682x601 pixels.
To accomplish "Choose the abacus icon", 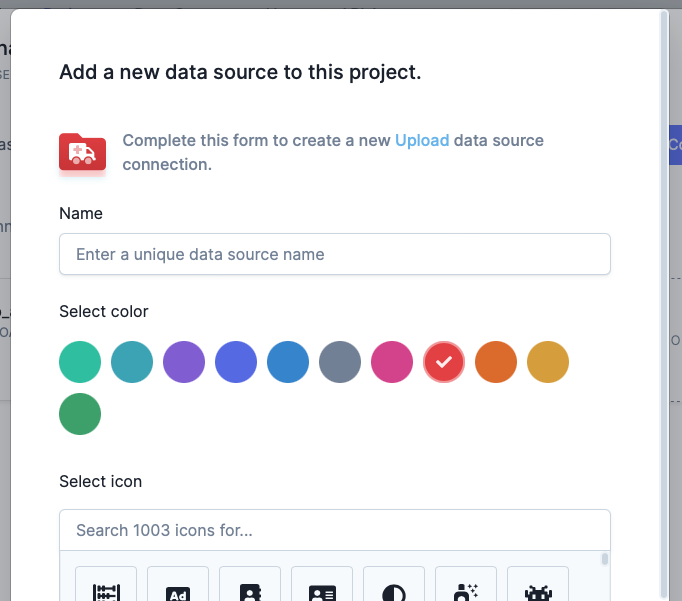I will tap(106, 585).
